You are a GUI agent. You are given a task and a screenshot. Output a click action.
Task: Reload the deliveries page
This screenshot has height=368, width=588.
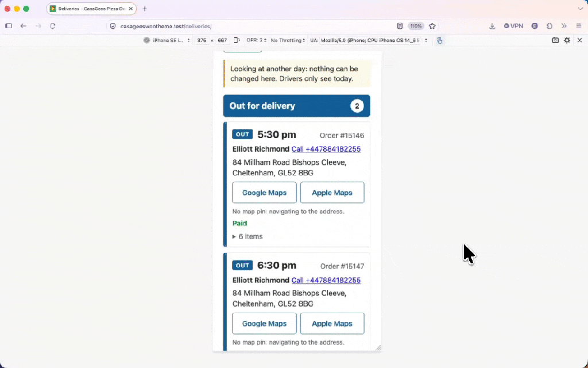pos(53,26)
